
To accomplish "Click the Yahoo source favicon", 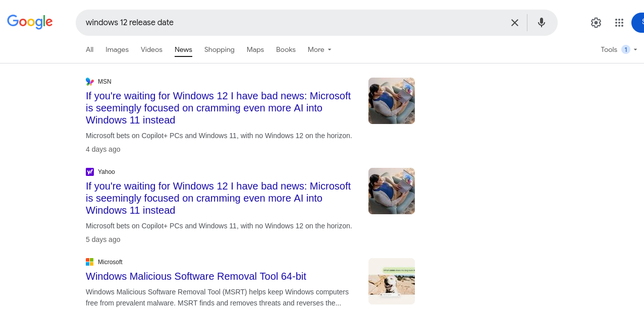I will pyautogui.click(x=90, y=172).
